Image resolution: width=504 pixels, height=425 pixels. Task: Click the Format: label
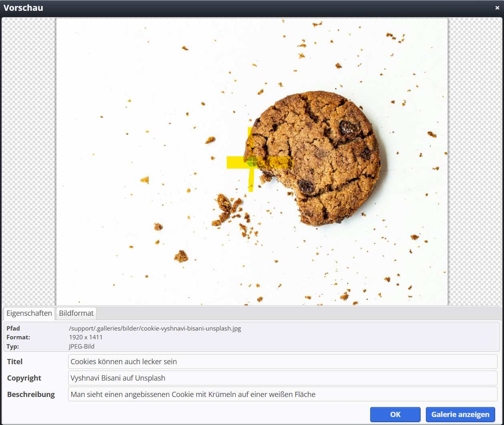[x=18, y=337]
